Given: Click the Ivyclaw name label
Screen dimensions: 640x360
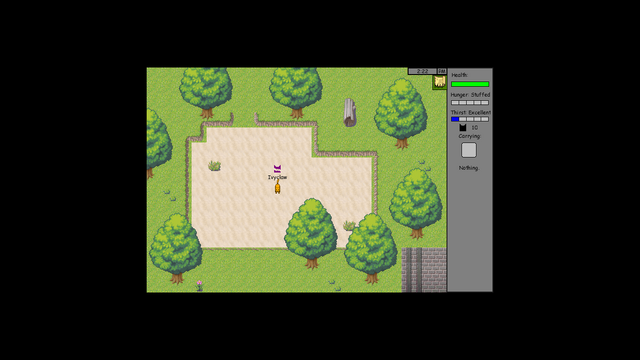Looking at the screenshot, I should (278, 177).
